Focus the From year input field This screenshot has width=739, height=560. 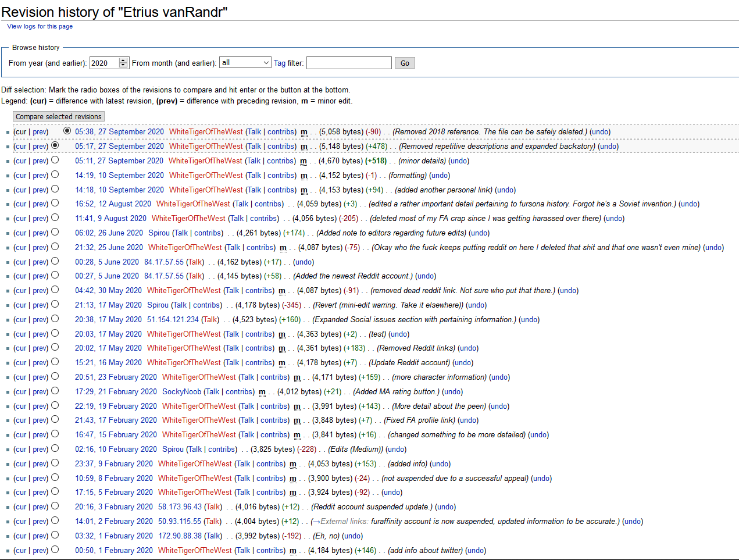click(104, 63)
